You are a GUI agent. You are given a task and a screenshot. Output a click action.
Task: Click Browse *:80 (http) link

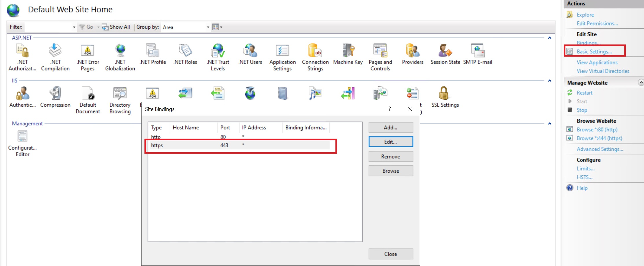[x=597, y=130]
